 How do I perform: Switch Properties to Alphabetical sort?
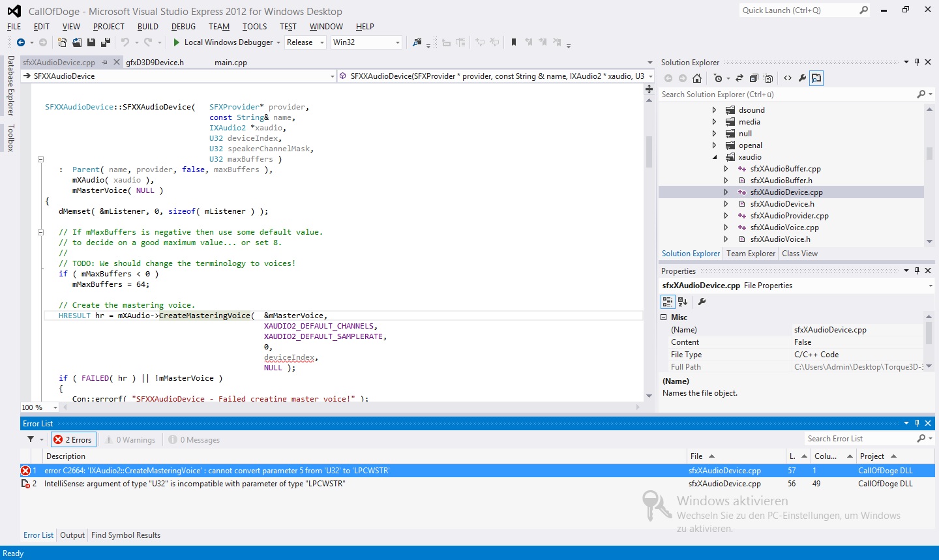coord(683,302)
